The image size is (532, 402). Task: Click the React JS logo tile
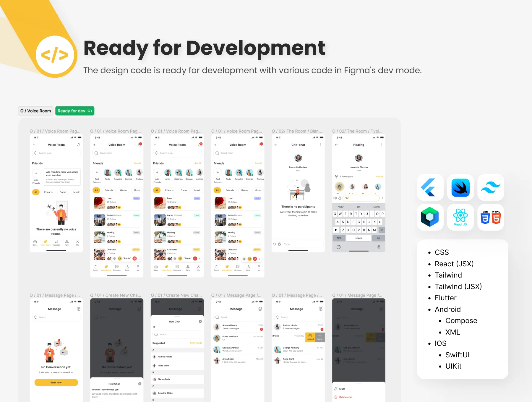pos(460,217)
